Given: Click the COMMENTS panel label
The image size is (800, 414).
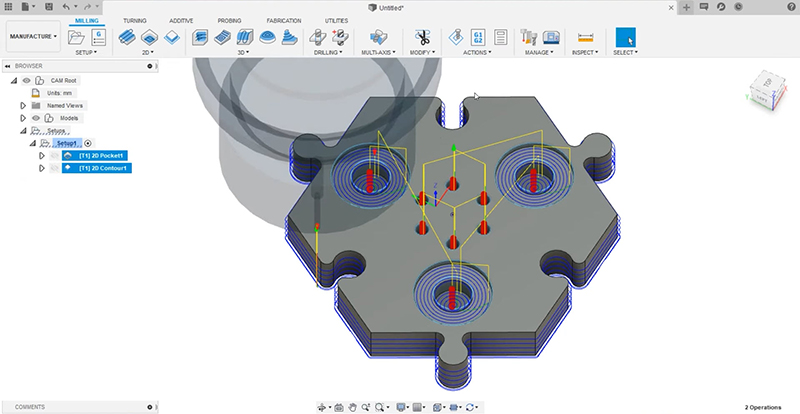Looking at the screenshot, I should coord(30,407).
